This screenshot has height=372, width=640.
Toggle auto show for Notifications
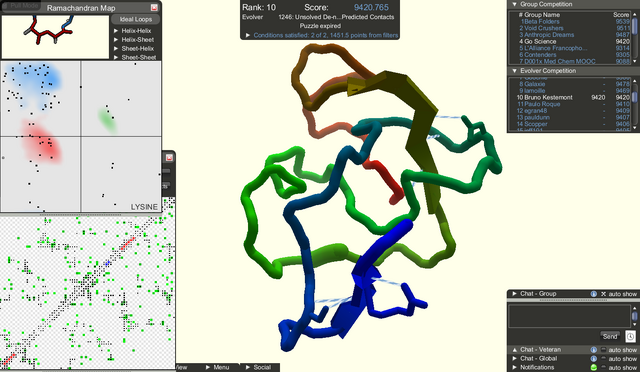(604, 368)
